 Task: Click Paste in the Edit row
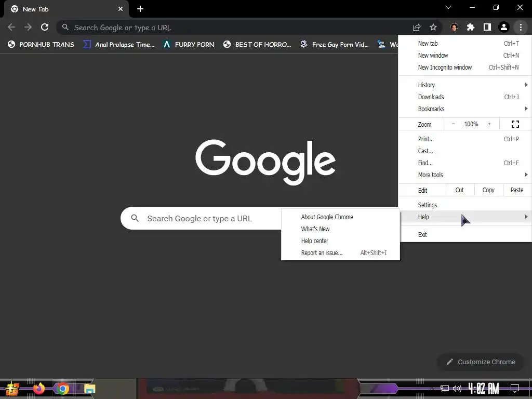coord(517,190)
